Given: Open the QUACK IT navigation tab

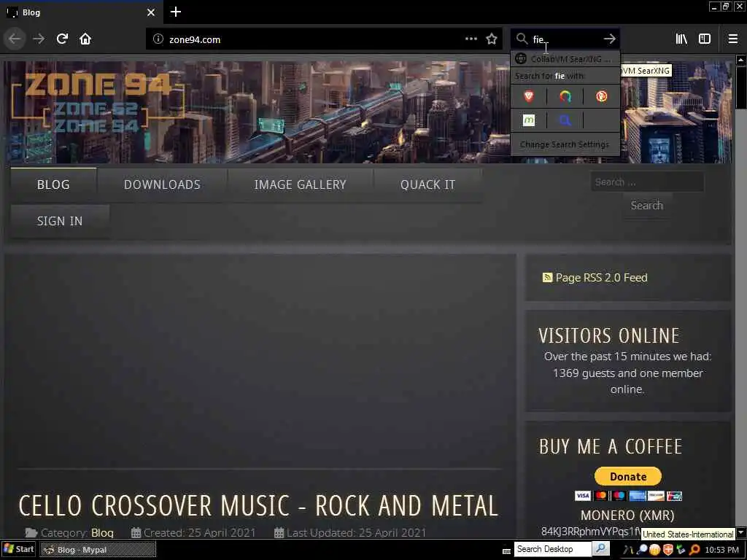Looking at the screenshot, I should tap(427, 184).
